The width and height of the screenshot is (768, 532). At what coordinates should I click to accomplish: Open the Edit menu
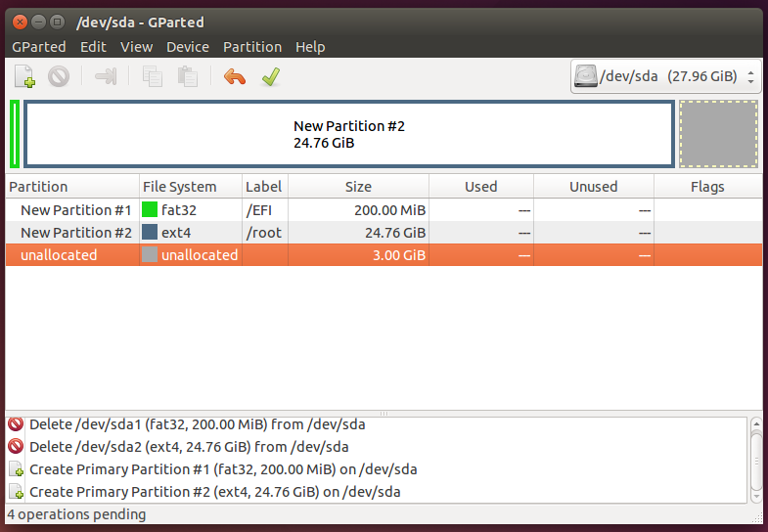93,47
